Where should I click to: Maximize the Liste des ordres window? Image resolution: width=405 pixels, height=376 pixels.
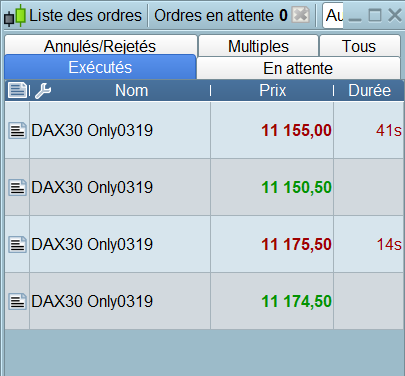[x=375, y=15]
